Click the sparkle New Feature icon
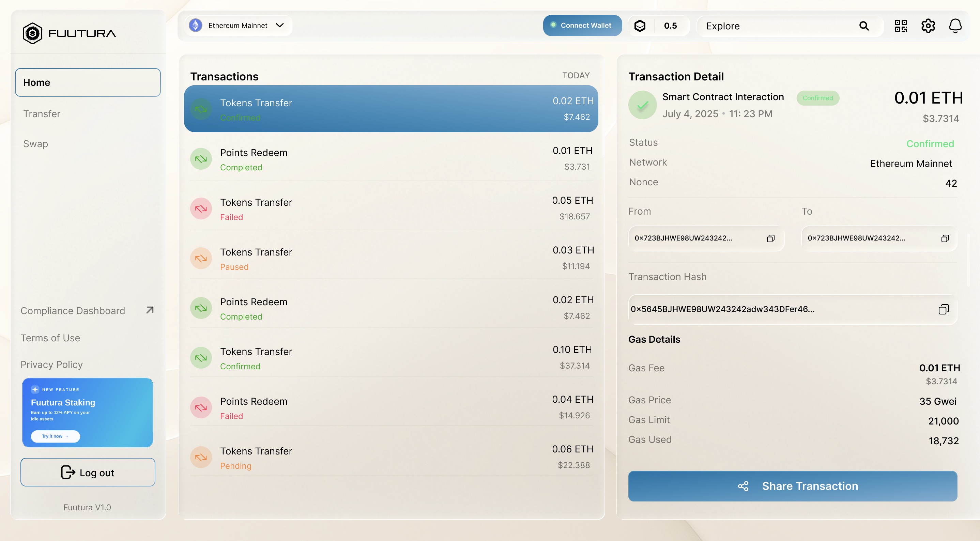This screenshot has height=541, width=980. [x=35, y=390]
